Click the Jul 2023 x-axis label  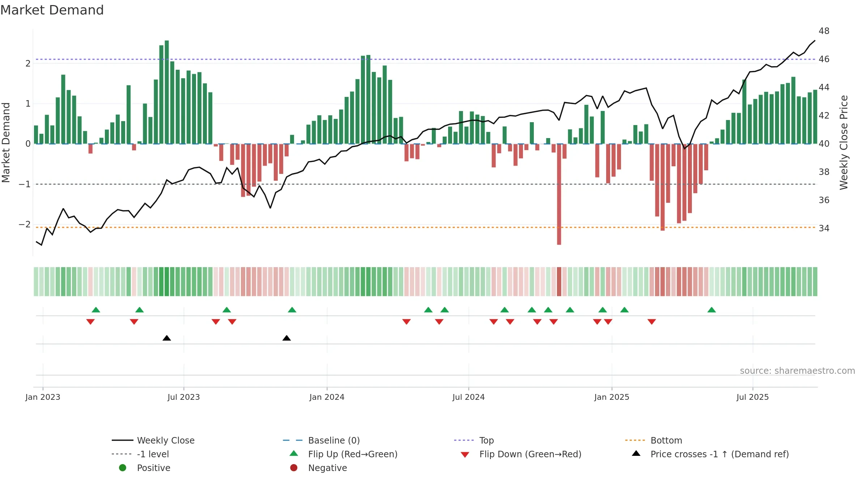184,397
